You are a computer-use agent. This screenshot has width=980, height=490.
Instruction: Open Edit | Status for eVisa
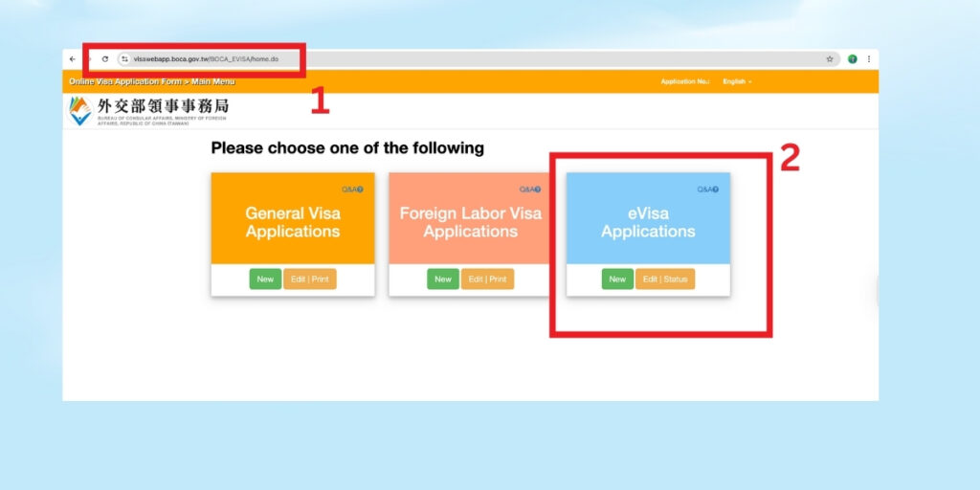665,279
